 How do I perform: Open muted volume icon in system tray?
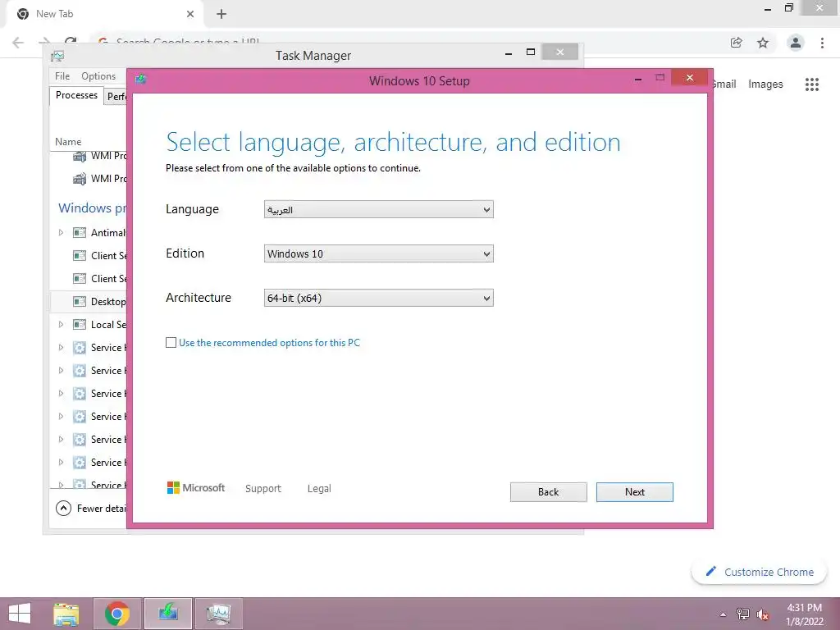pos(763,614)
